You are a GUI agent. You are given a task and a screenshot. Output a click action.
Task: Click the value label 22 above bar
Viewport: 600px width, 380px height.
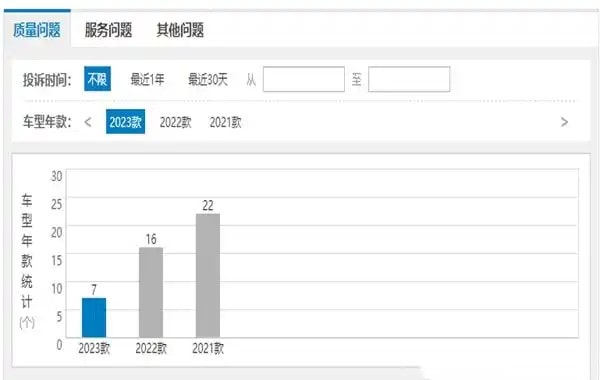click(208, 205)
